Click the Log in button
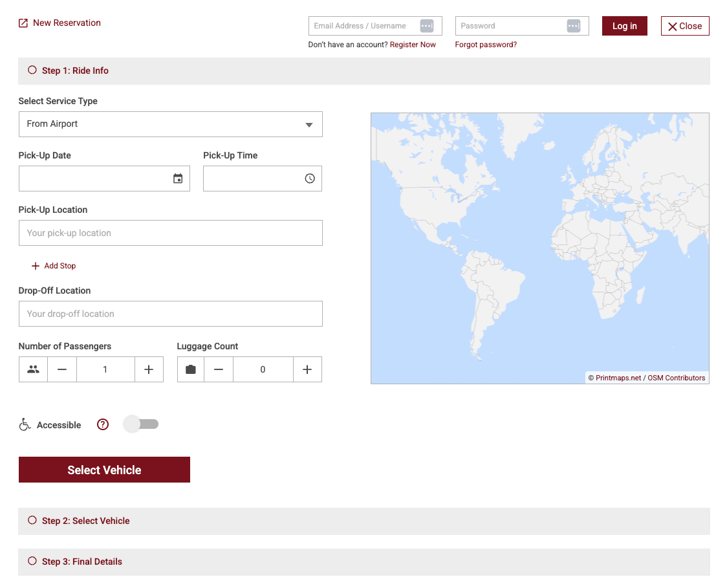This screenshot has width=727, height=588. tap(625, 26)
